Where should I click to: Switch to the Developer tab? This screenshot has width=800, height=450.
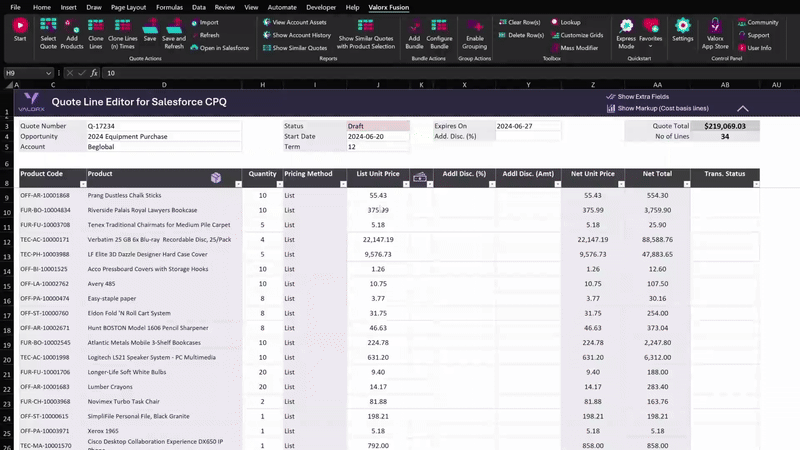pyautogui.click(x=321, y=7)
